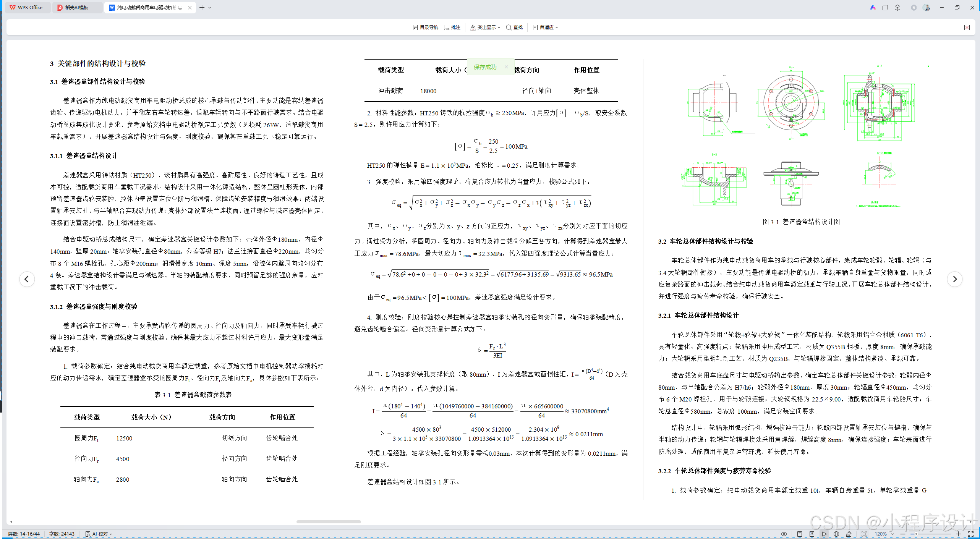Viewport: 980px width, 539px height.
Task: Click the 屏数: 14-16/44 page indicator
Action: coord(24,534)
